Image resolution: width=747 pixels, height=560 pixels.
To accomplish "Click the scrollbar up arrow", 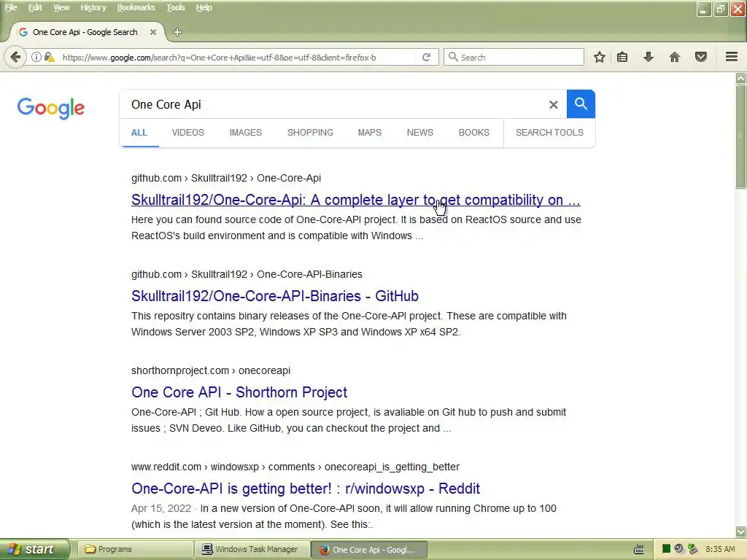I will [x=740, y=78].
